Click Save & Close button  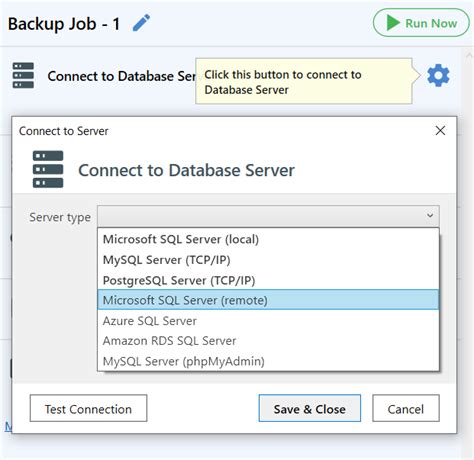click(310, 408)
